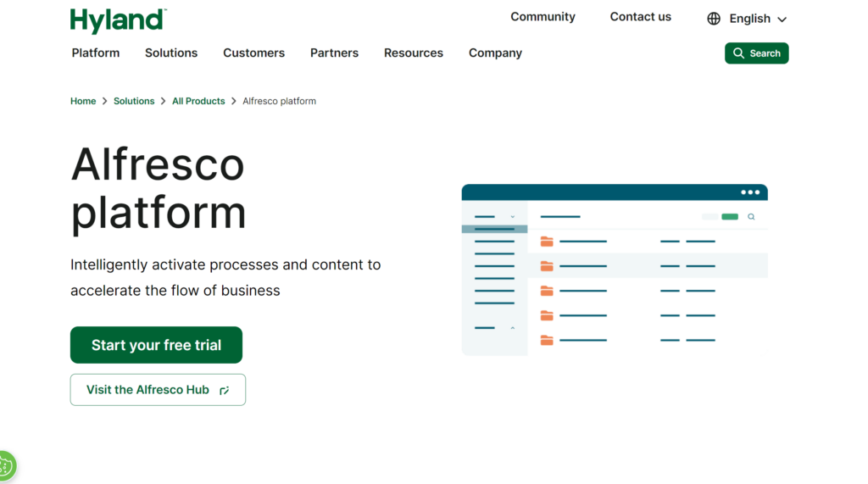Click the external link icon on Alfresco Hub button
Screen dimensions: 868x484
click(x=224, y=391)
